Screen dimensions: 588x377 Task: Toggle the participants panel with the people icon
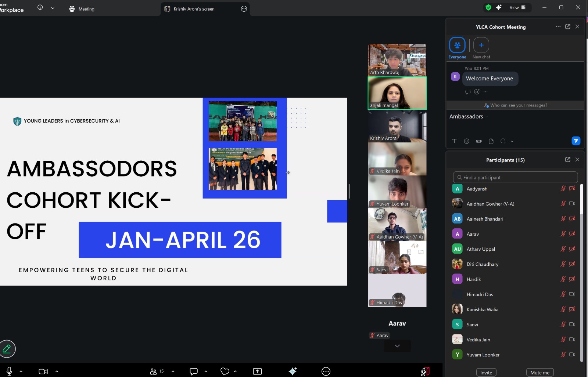pos(154,371)
